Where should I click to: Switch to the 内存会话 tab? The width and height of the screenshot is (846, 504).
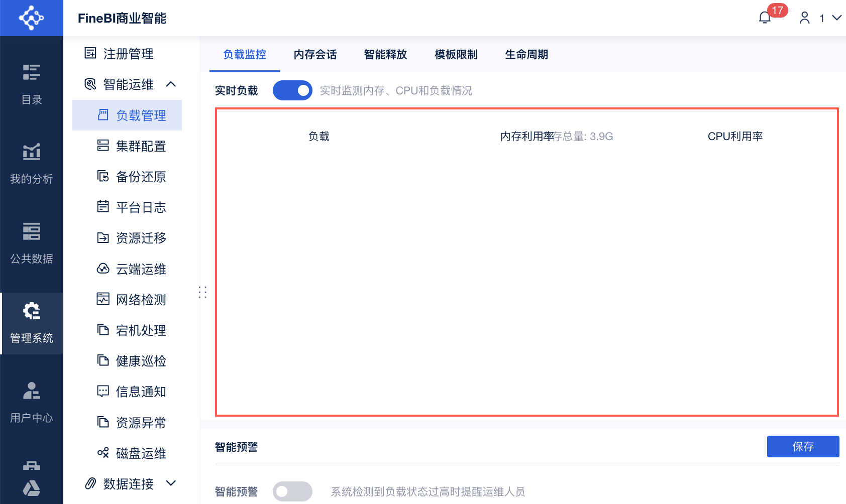315,54
